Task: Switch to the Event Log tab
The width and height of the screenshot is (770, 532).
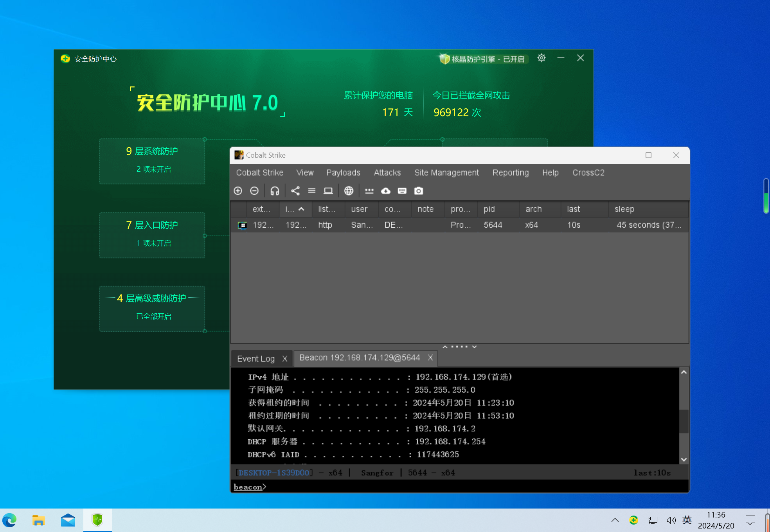Action: click(x=256, y=359)
